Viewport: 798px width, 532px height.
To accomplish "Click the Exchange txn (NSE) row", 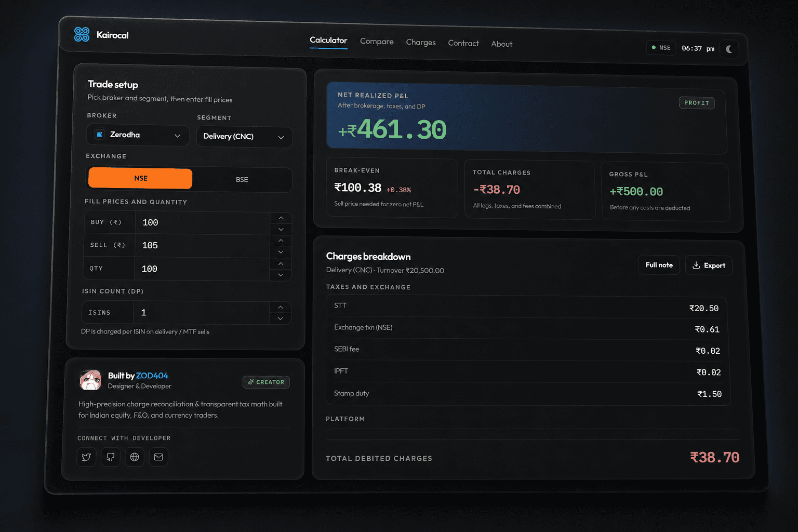I will [526, 328].
